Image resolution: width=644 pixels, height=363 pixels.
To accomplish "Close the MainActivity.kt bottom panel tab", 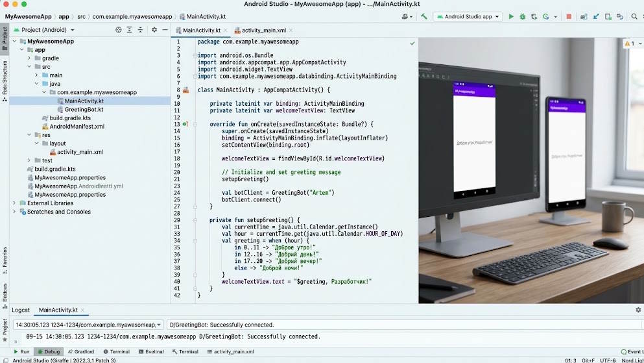I will click(82, 310).
